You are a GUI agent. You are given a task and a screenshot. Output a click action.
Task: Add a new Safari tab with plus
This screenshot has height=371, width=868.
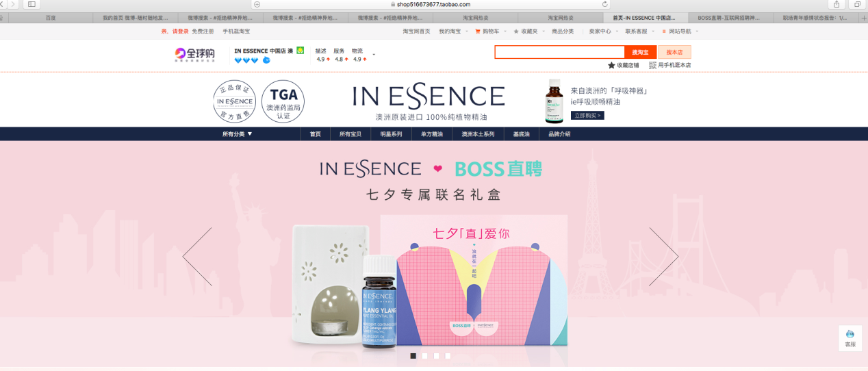[864, 18]
